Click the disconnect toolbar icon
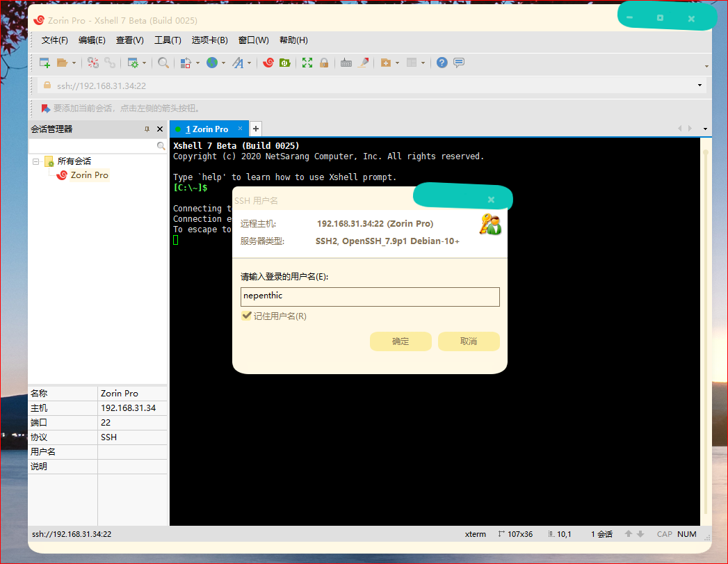This screenshot has width=728, height=564. 93,63
